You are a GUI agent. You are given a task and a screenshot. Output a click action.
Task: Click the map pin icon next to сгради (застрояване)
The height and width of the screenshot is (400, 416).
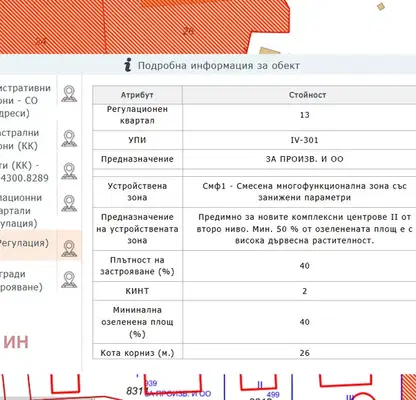(69, 280)
